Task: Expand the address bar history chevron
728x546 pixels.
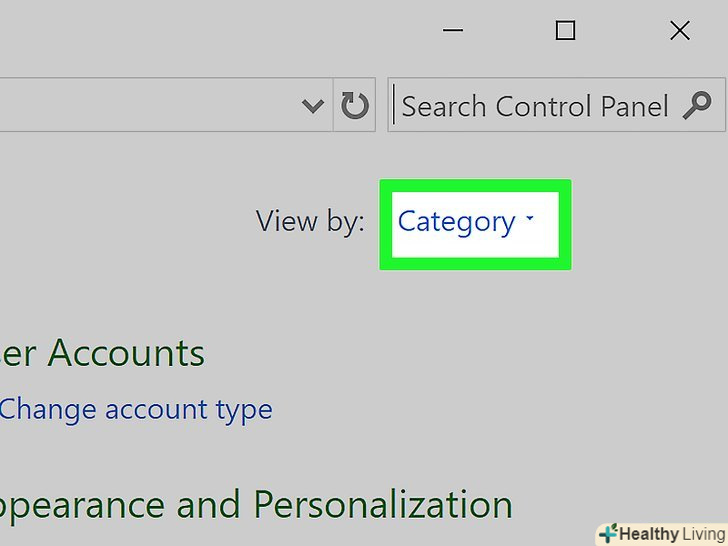Action: (x=313, y=106)
